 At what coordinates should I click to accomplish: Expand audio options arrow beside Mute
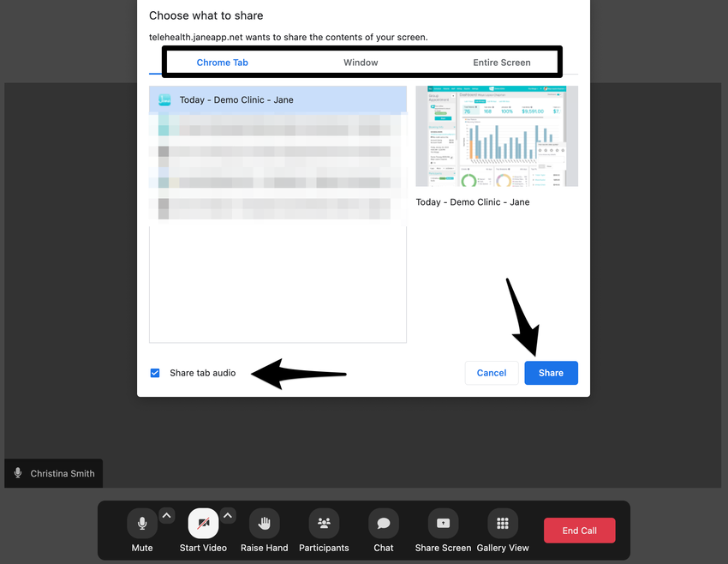pos(167,515)
